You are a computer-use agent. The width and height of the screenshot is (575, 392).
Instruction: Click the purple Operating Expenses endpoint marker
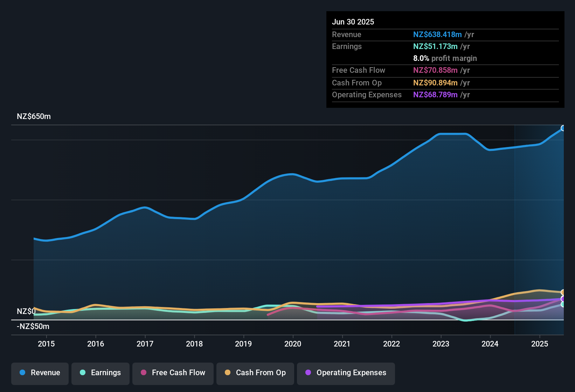563,299
